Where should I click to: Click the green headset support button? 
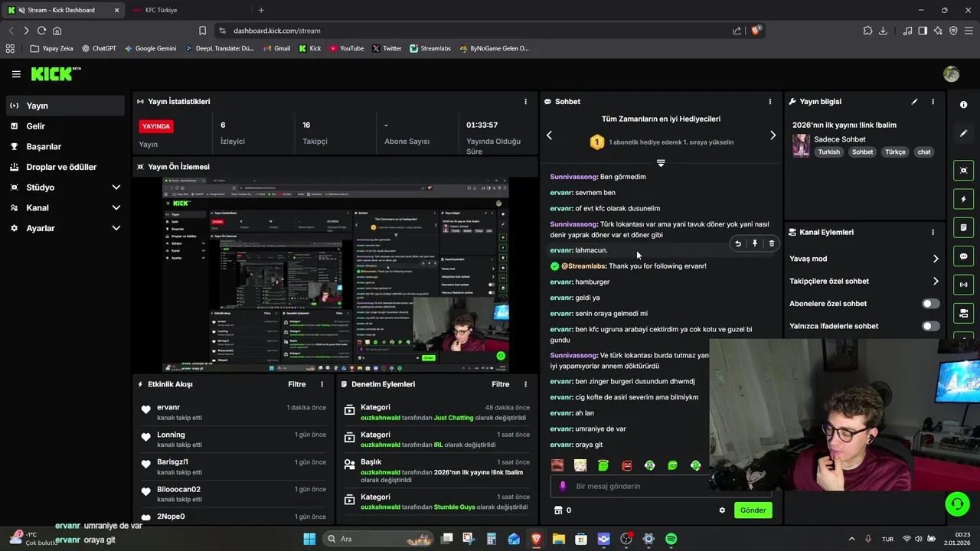click(957, 504)
